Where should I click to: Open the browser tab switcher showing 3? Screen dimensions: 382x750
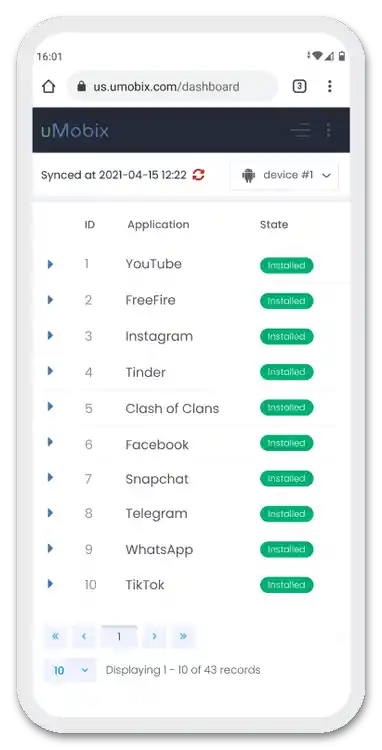(299, 86)
